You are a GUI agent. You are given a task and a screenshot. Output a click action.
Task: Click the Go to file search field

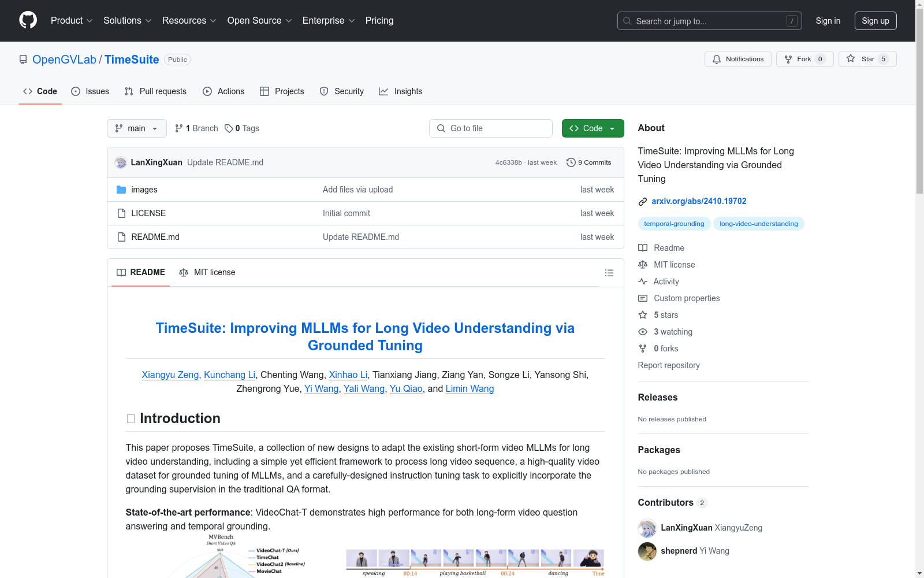(491, 128)
